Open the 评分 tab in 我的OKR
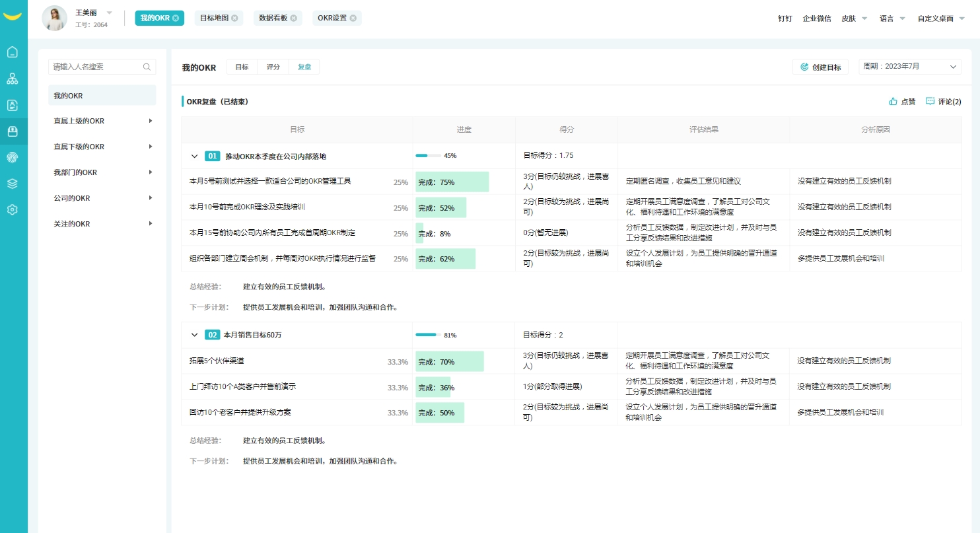The height and width of the screenshot is (533, 980). pyautogui.click(x=273, y=67)
